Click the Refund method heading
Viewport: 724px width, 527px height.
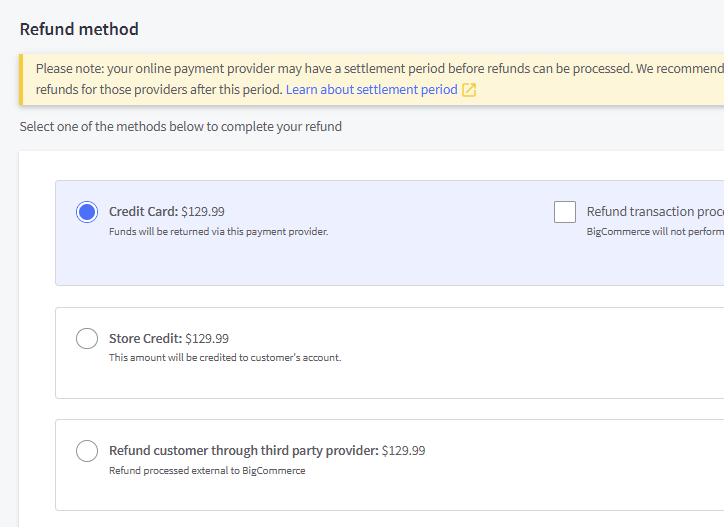(x=79, y=29)
